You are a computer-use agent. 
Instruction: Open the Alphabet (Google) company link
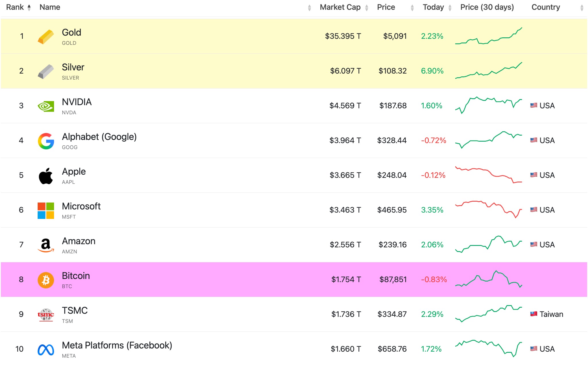[x=99, y=137]
